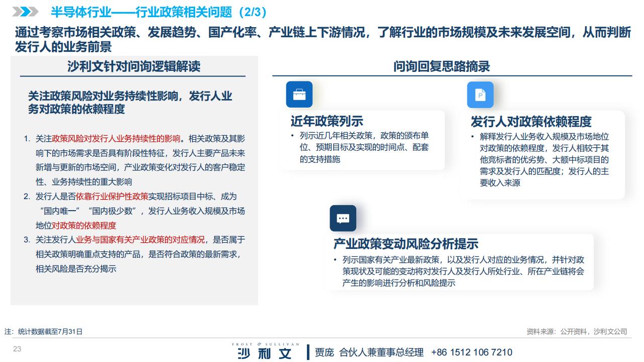The width and height of the screenshot is (644, 362).
Task: Click the blue briefcase icon above 近年政策列示
Action: pos(299,95)
